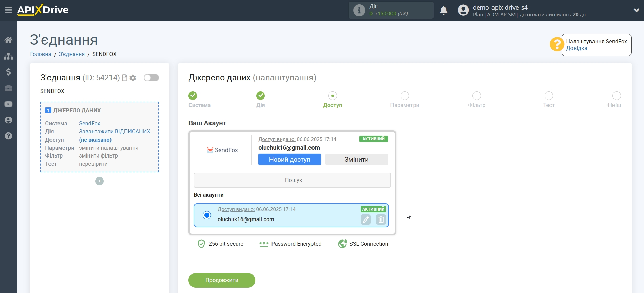The image size is (644, 293).
Task: Click the Password Encrypted asterisks icon
Action: coord(264,244)
